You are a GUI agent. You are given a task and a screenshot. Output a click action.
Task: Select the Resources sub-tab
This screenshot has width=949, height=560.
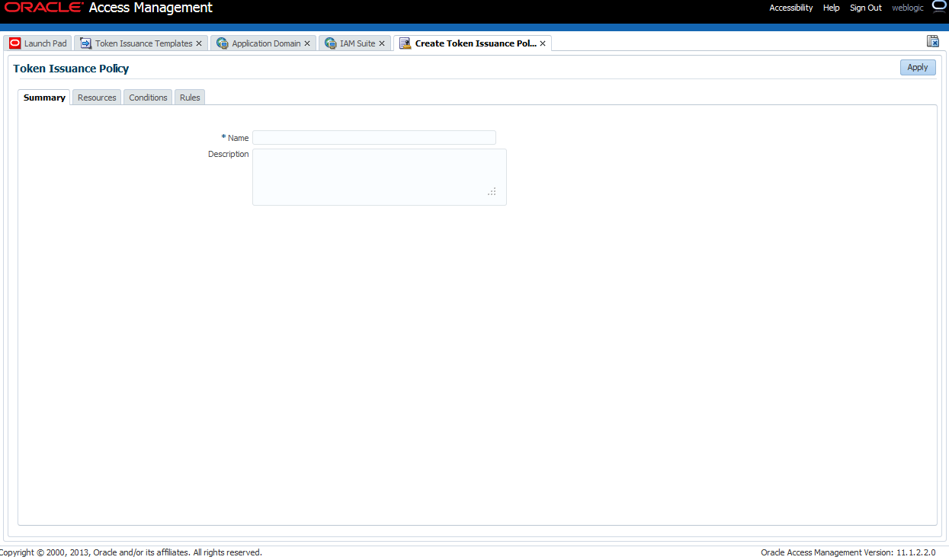[x=97, y=98]
